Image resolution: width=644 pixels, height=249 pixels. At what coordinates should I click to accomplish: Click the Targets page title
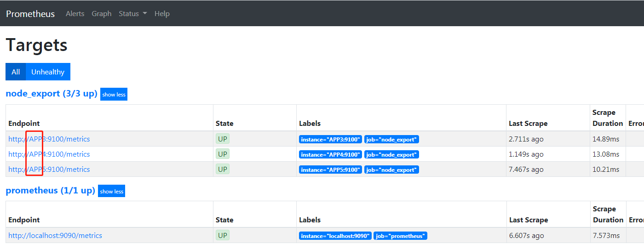(x=36, y=45)
